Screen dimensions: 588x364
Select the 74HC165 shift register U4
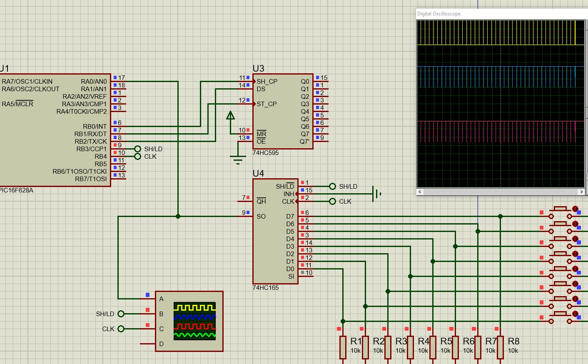click(275, 231)
